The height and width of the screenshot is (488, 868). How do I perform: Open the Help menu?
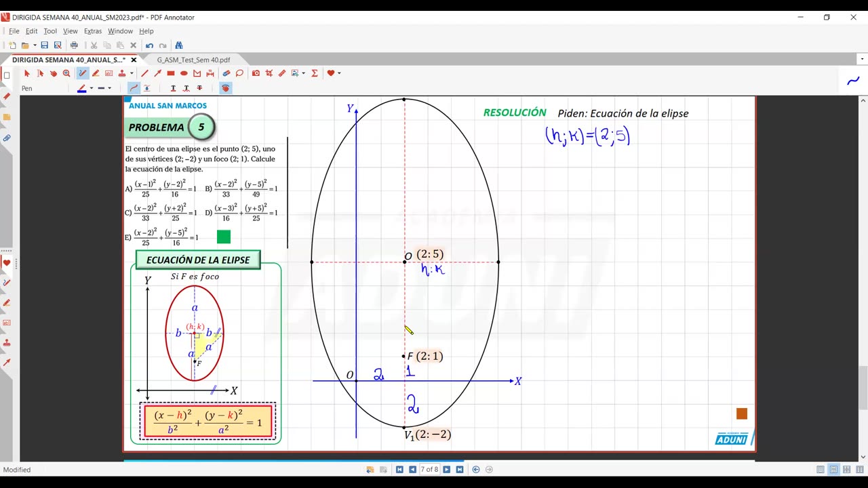pos(146,31)
